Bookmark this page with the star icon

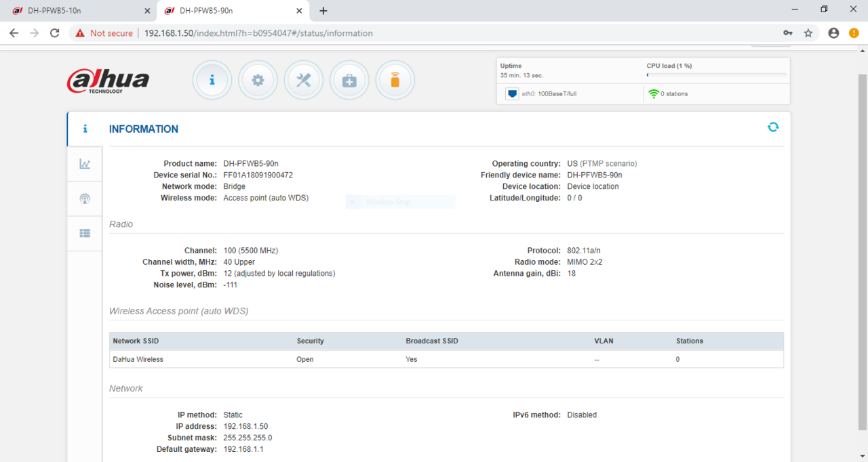pos(808,33)
